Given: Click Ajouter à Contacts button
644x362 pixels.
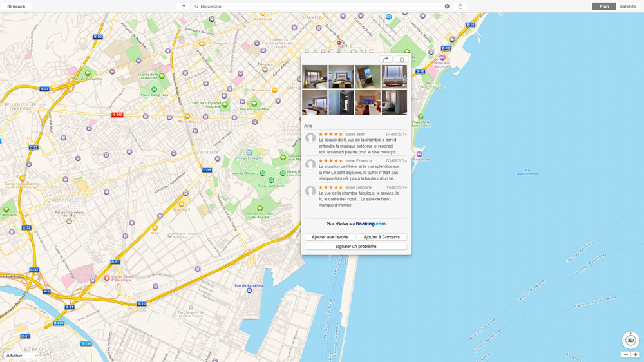Looking at the screenshot, I should pyautogui.click(x=382, y=237).
